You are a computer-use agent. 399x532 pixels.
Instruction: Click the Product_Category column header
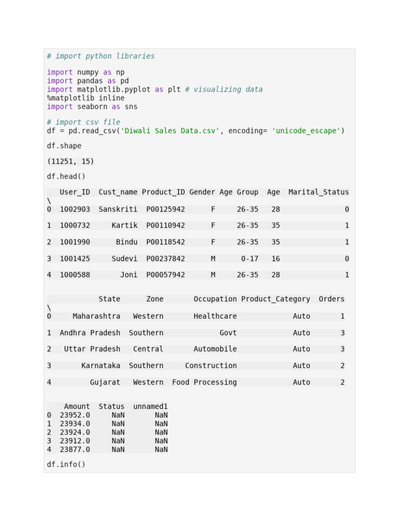pos(276,299)
